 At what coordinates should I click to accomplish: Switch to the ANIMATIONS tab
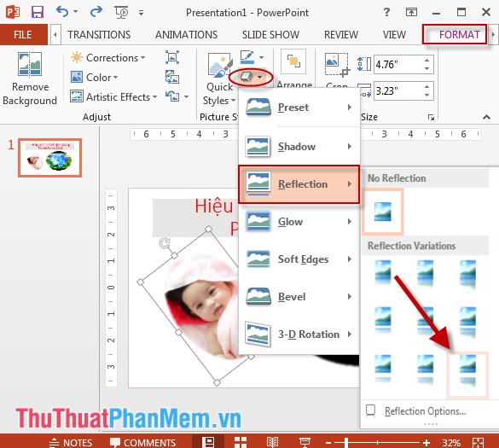point(186,34)
